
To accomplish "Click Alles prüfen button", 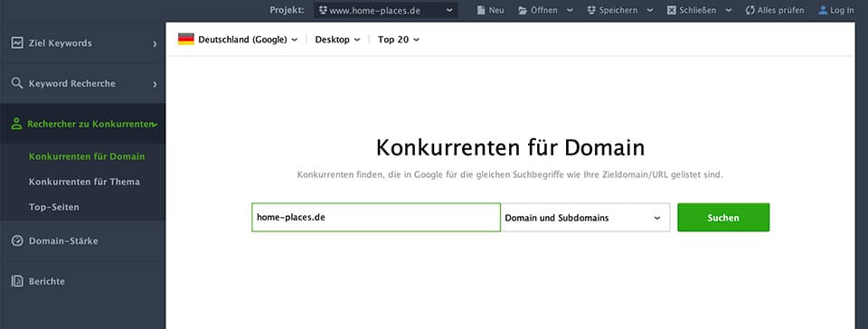I will coord(775,10).
